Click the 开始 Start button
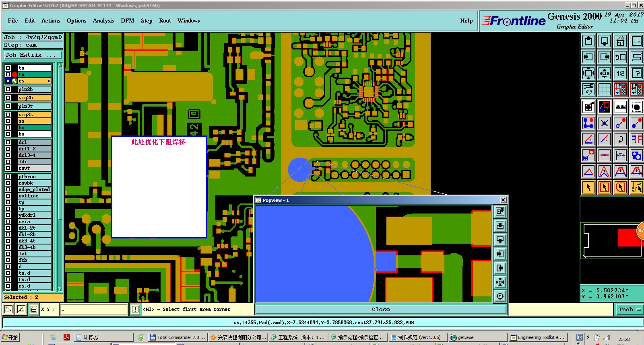This screenshot has height=345, width=644. pyautogui.click(x=10, y=337)
